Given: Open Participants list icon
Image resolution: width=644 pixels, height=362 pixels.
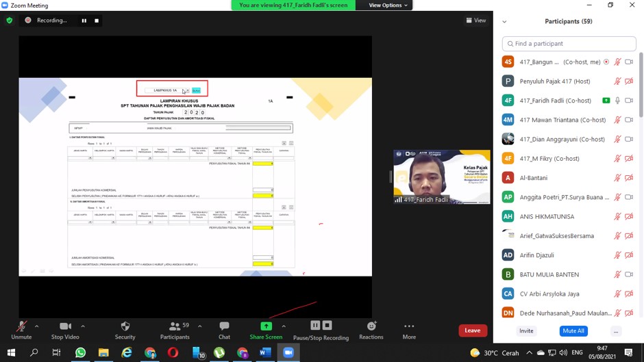Looking at the screenshot, I should (x=175, y=326).
